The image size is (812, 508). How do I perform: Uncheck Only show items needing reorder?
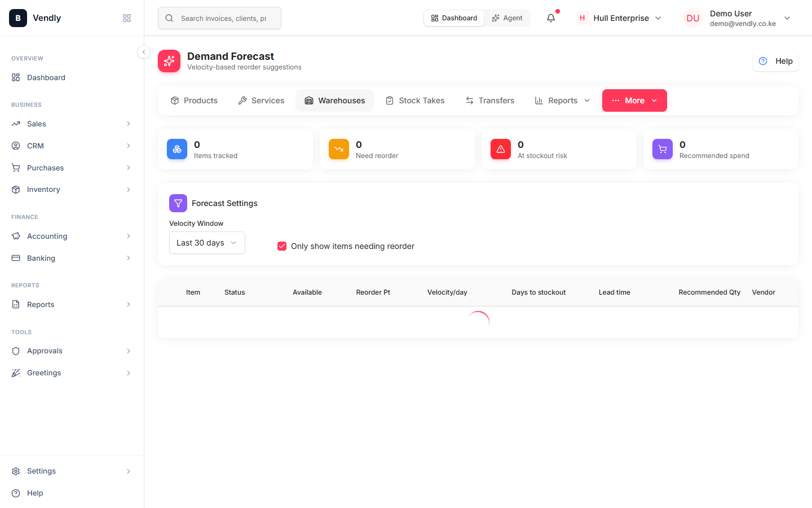click(282, 246)
